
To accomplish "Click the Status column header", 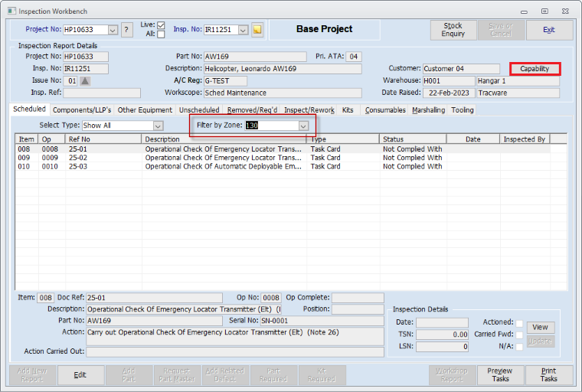I will pyautogui.click(x=413, y=139).
